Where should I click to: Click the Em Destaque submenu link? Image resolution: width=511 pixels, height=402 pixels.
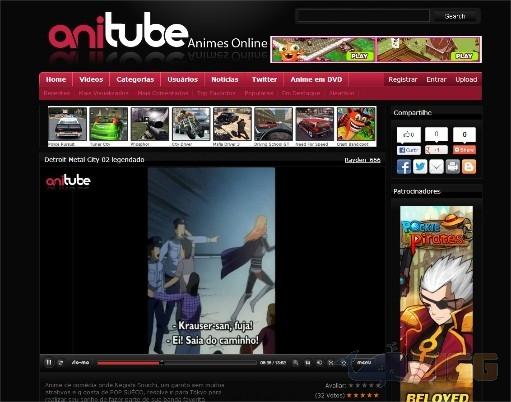tap(301, 93)
